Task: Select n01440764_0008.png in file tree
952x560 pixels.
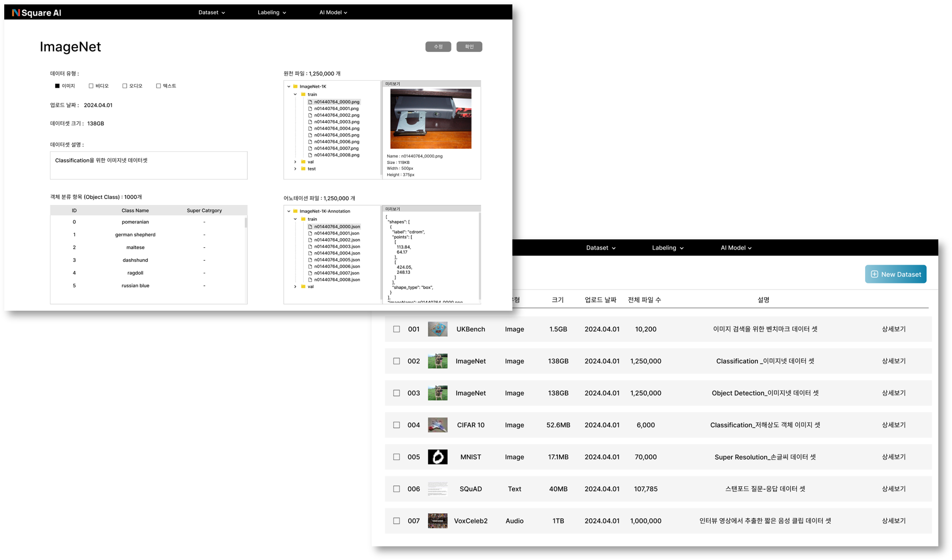Action: tap(336, 155)
